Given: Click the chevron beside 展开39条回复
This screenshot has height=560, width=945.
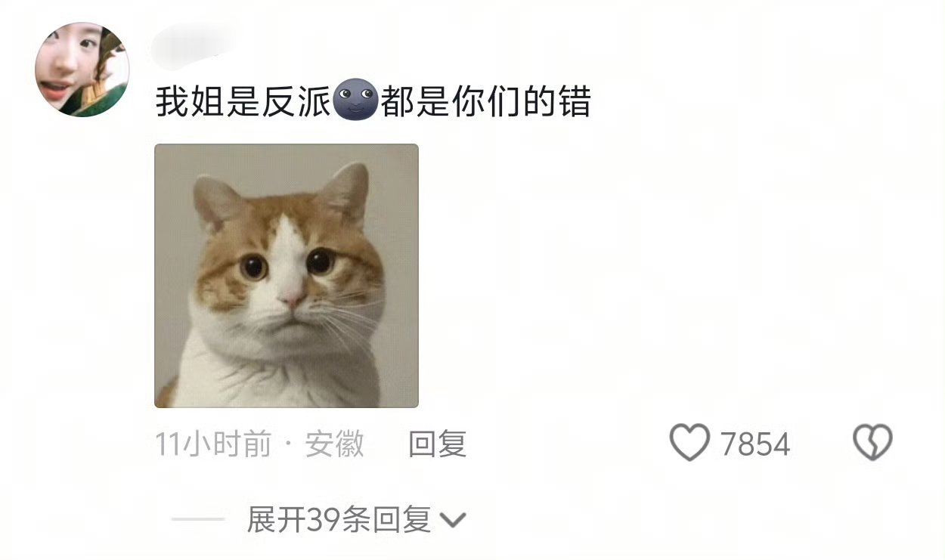Looking at the screenshot, I should click(453, 520).
